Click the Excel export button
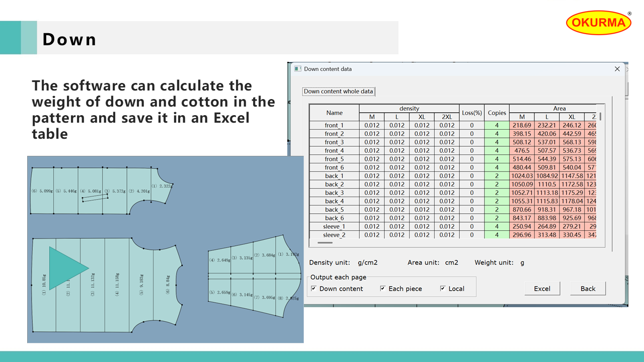Screen dimensions: 644x362 [x=542, y=289]
